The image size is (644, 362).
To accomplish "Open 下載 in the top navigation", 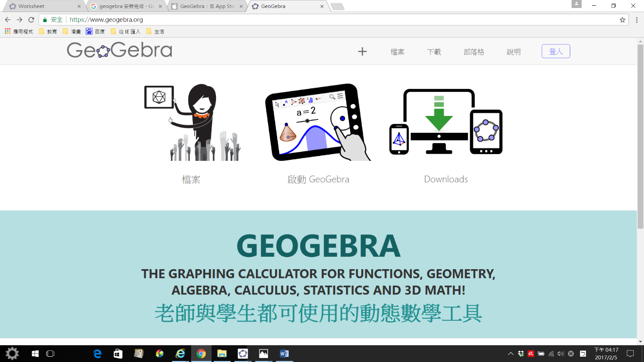I will [x=434, y=52].
